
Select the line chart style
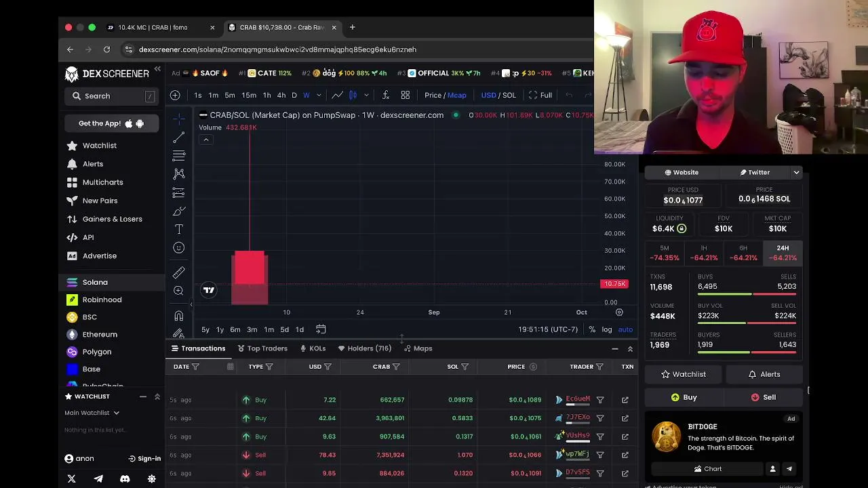click(x=337, y=95)
